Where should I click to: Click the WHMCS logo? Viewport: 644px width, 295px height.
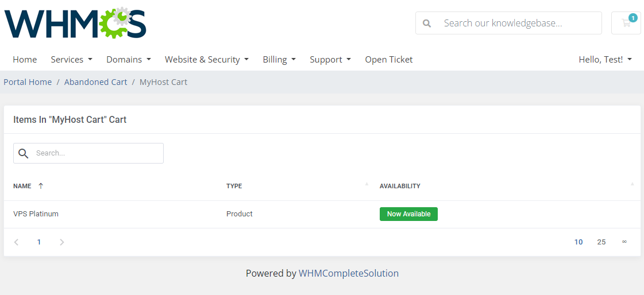tap(75, 23)
